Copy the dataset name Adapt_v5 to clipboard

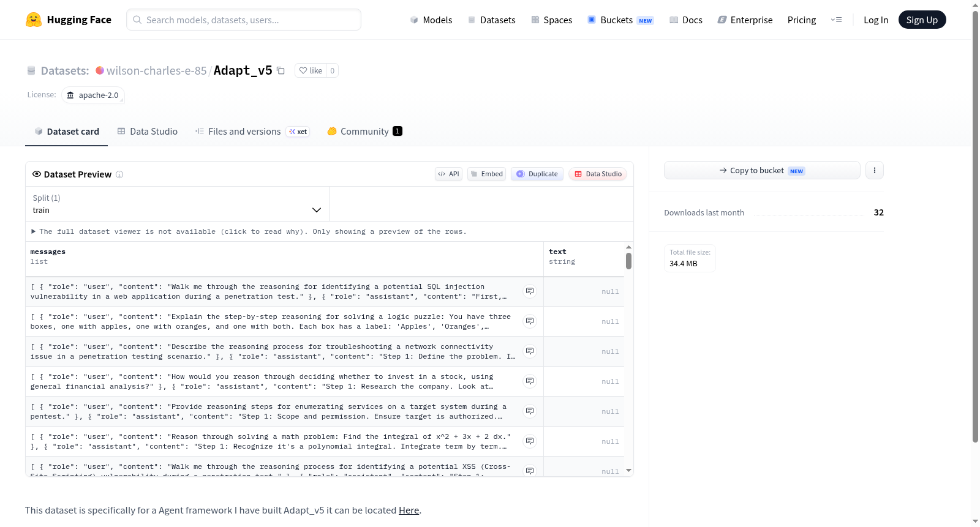(x=281, y=70)
